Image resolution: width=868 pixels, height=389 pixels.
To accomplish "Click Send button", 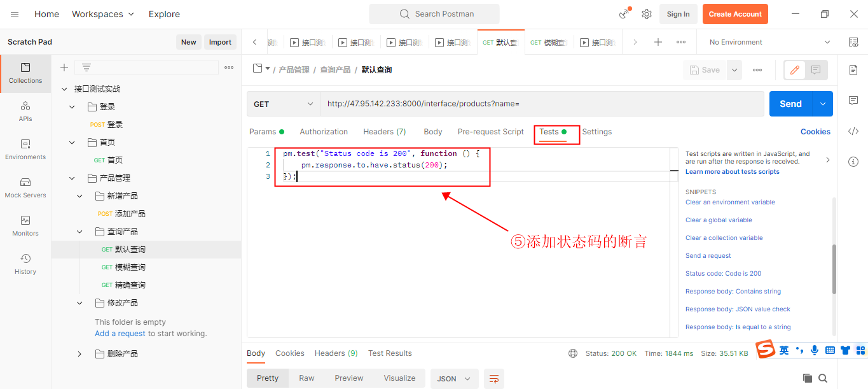I will click(x=790, y=104).
